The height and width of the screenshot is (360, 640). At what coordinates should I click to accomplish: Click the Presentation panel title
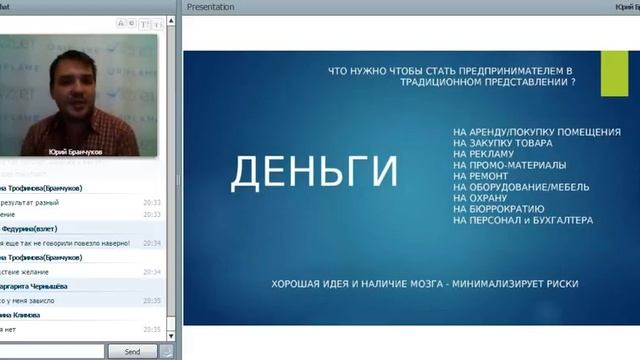(211, 7)
